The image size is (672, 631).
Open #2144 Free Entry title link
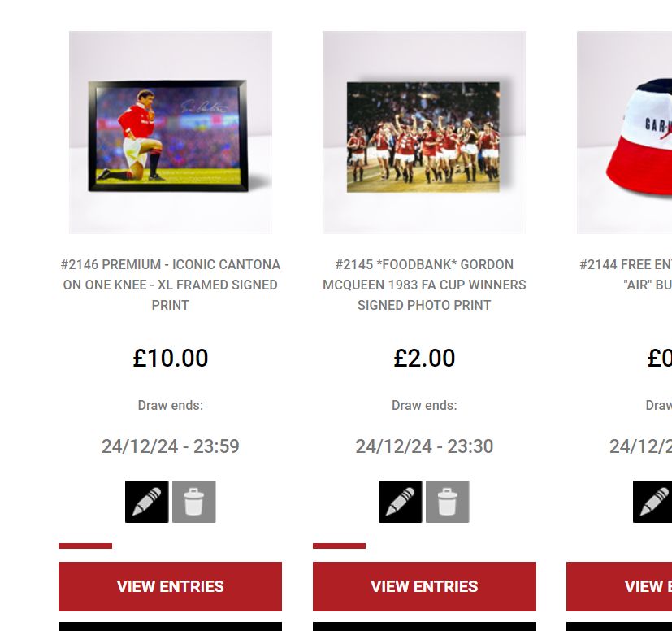[x=626, y=275]
